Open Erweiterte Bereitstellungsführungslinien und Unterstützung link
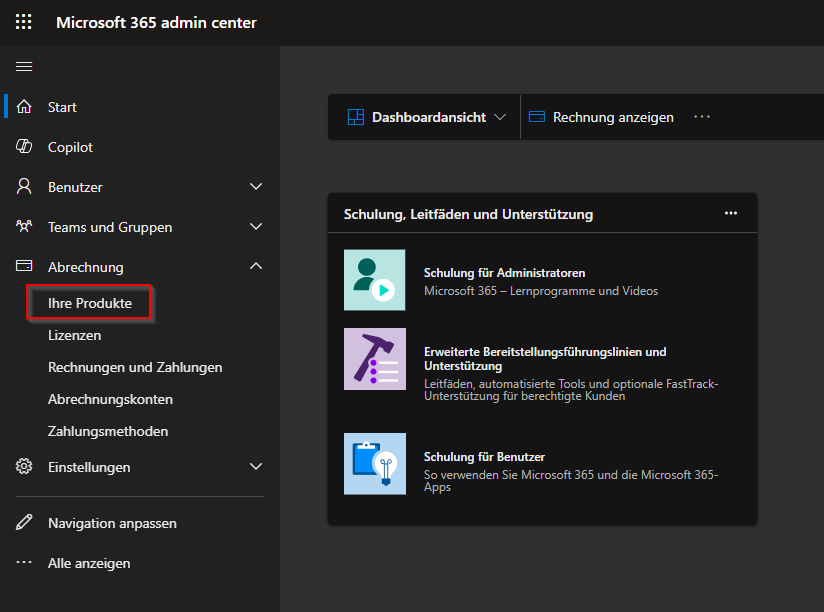The height and width of the screenshot is (612, 824). [x=545, y=359]
